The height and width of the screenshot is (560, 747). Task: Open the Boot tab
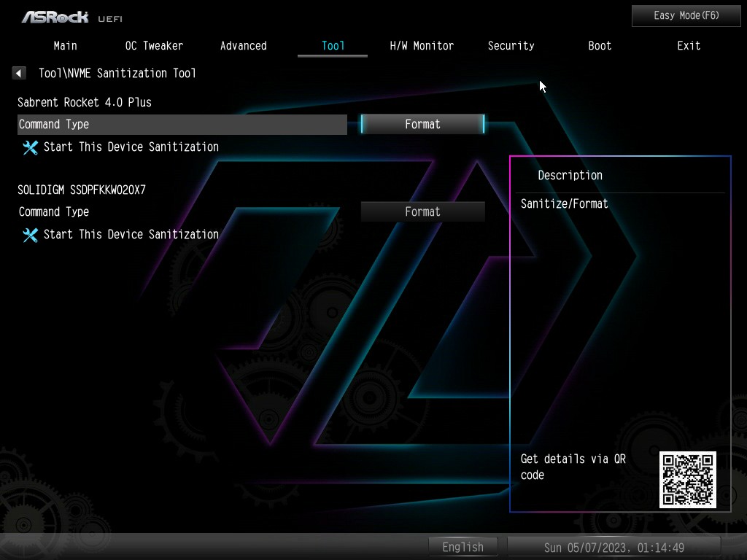pos(600,46)
